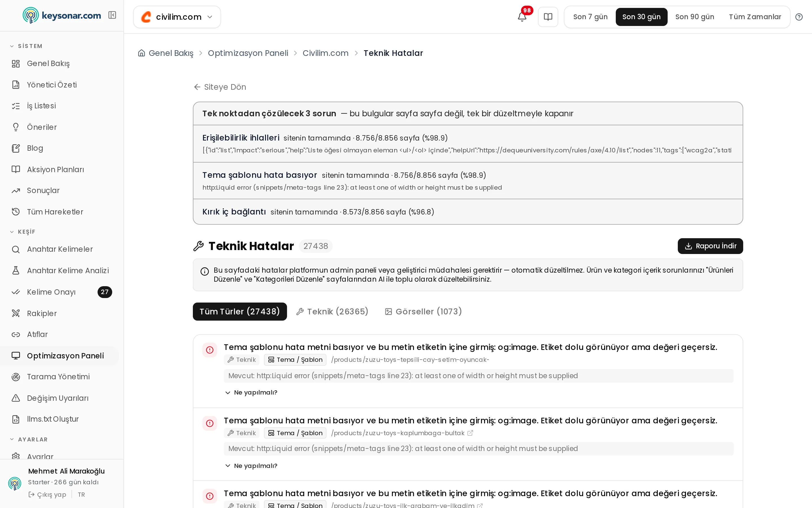Open Genel Bakış in sidebar
Image resolution: width=812 pixels, height=508 pixels.
[x=48, y=63]
